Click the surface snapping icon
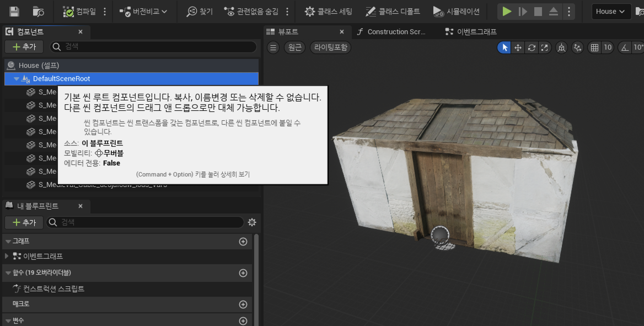The image size is (644, 326). click(577, 48)
